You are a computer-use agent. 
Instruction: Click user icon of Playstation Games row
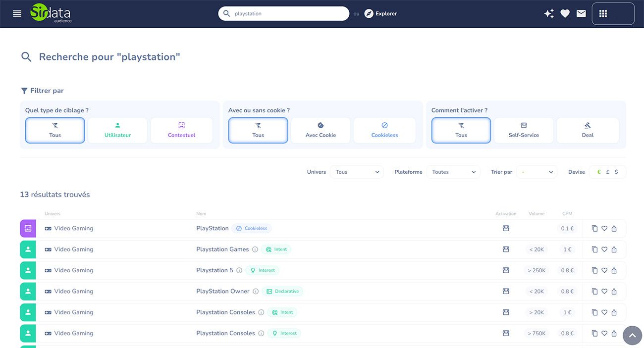(x=28, y=249)
